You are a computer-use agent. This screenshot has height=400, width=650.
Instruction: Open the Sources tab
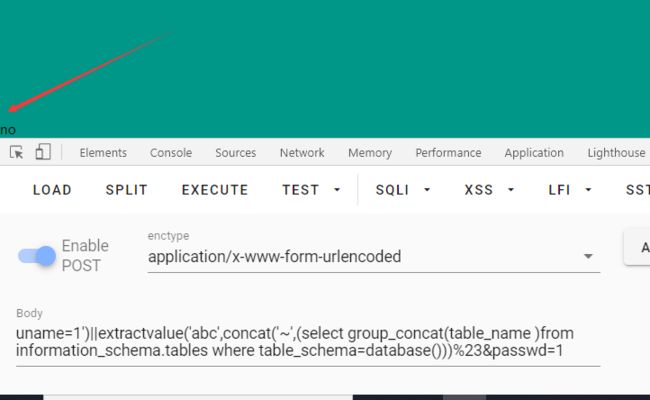235,153
